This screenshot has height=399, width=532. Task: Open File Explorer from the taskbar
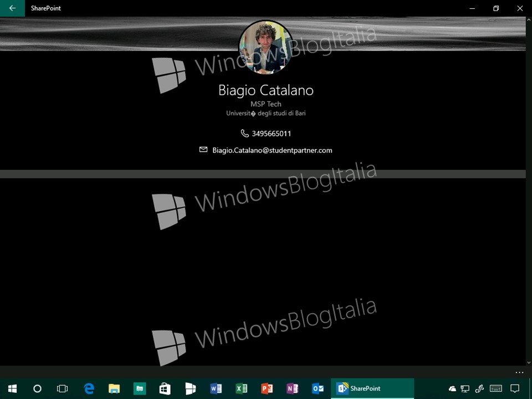pyautogui.click(x=114, y=388)
